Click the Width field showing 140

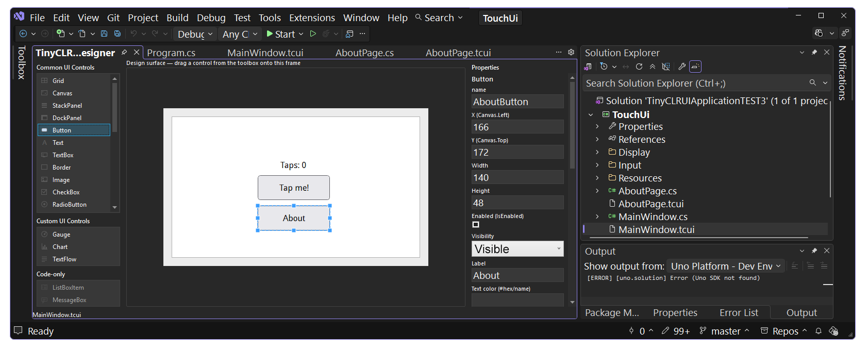[x=518, y=177]
